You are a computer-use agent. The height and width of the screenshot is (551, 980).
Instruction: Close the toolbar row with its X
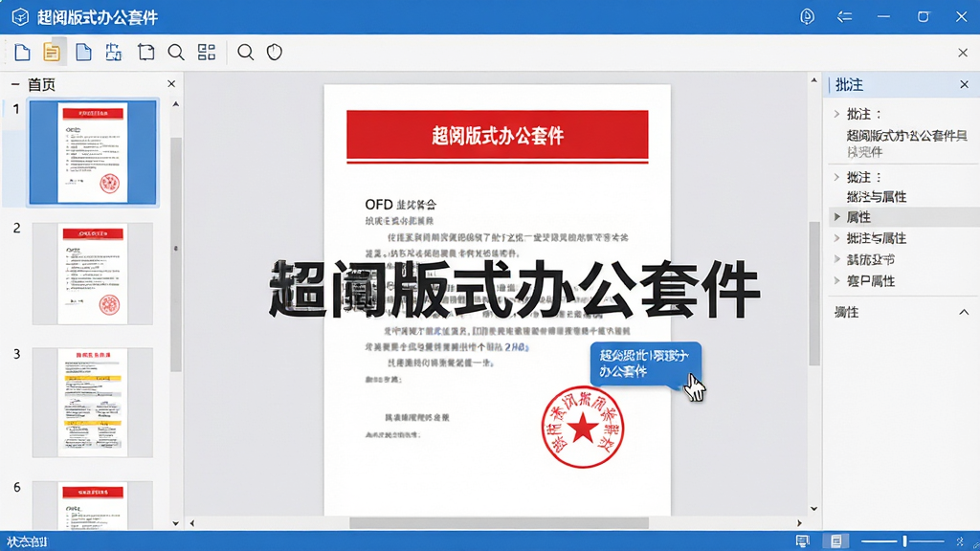pyautogui.click(x=963, y=54)
